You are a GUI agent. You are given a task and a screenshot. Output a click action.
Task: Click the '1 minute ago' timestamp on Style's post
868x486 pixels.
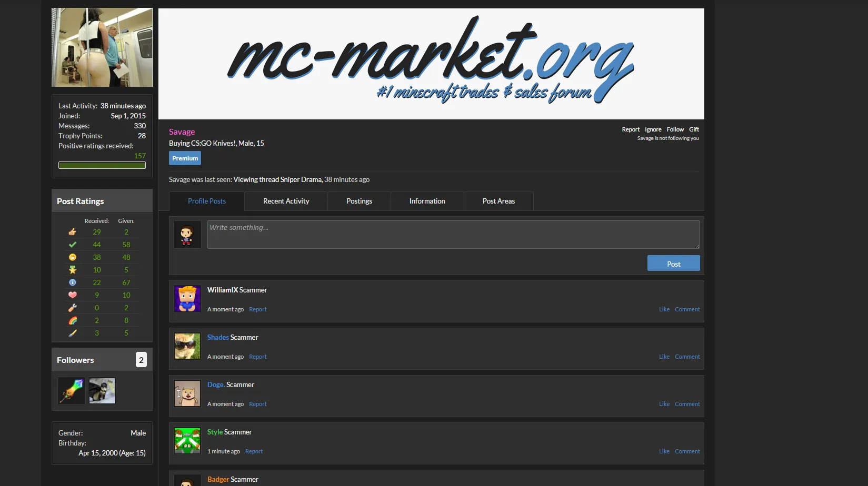tap(224, 452)
